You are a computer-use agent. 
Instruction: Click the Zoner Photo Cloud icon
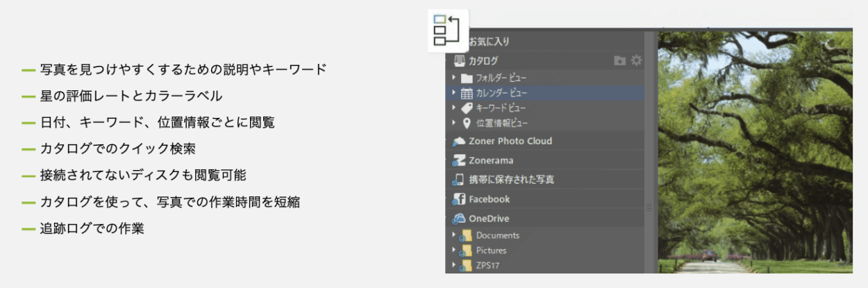459,141
